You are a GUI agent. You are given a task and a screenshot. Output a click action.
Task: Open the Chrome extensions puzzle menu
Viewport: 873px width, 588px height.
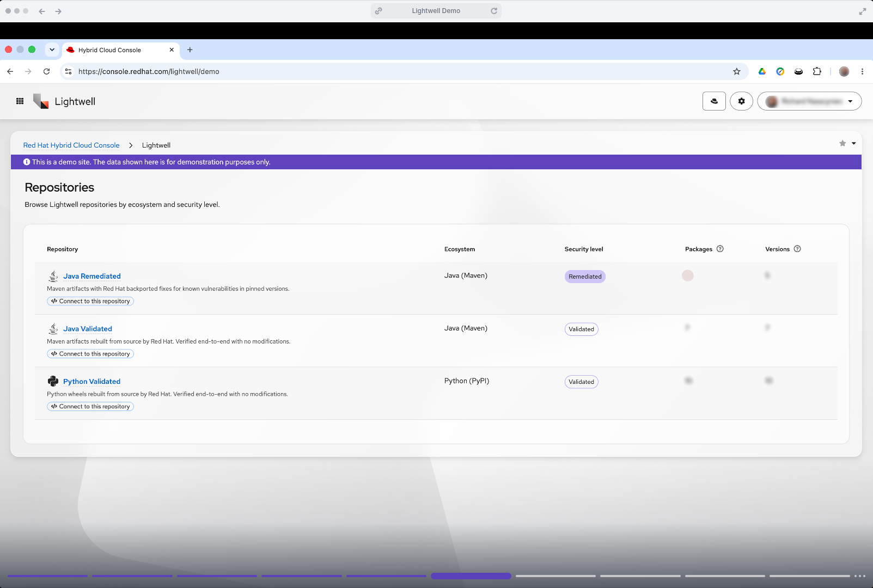click(817, 71)
